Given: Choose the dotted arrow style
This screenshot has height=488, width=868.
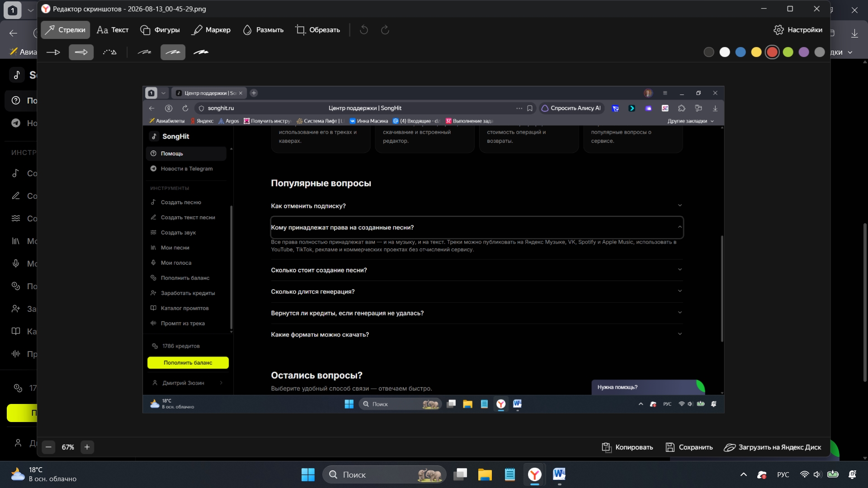Looking at the screenshot, I should 109,52.
